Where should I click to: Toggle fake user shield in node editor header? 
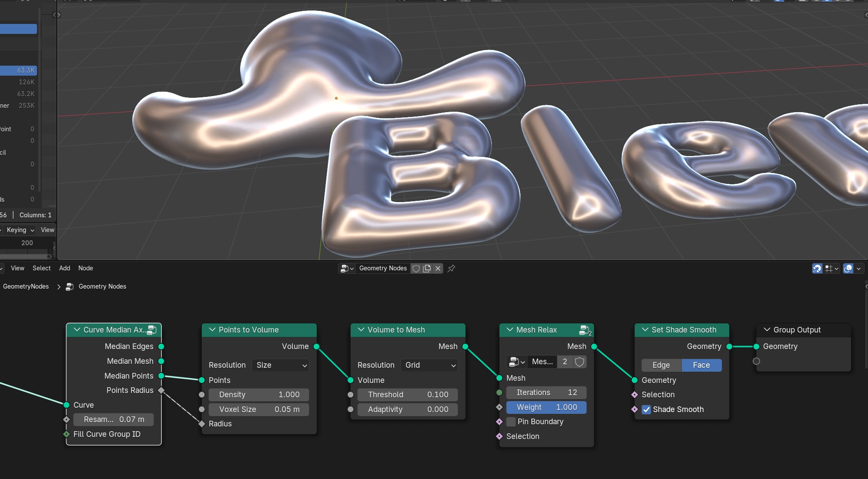(x=416, y=269)
